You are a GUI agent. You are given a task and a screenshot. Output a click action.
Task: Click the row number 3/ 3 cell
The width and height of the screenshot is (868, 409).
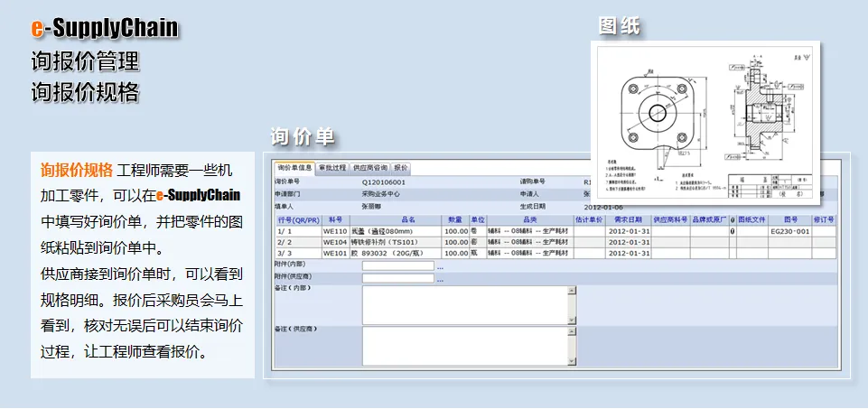click(298, 254)
